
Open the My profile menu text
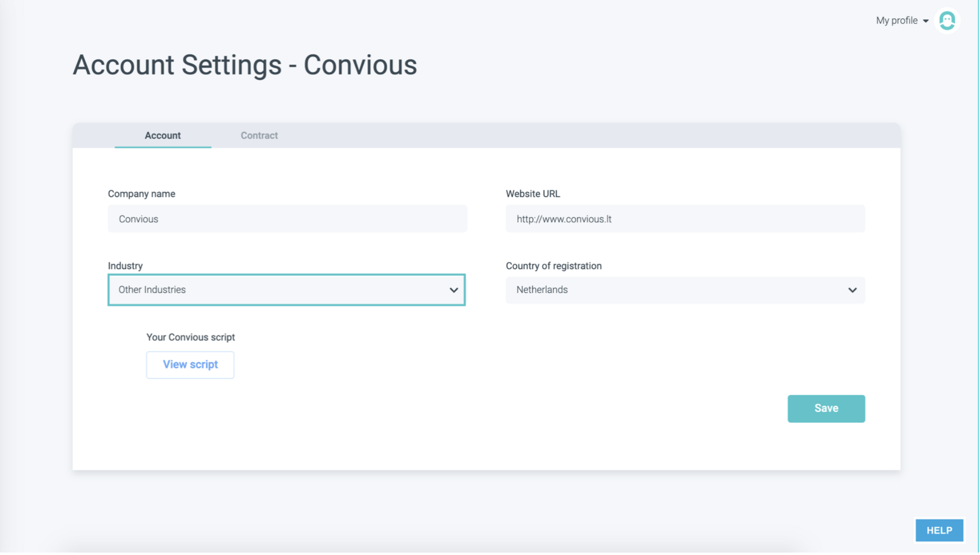click(897, 21)
